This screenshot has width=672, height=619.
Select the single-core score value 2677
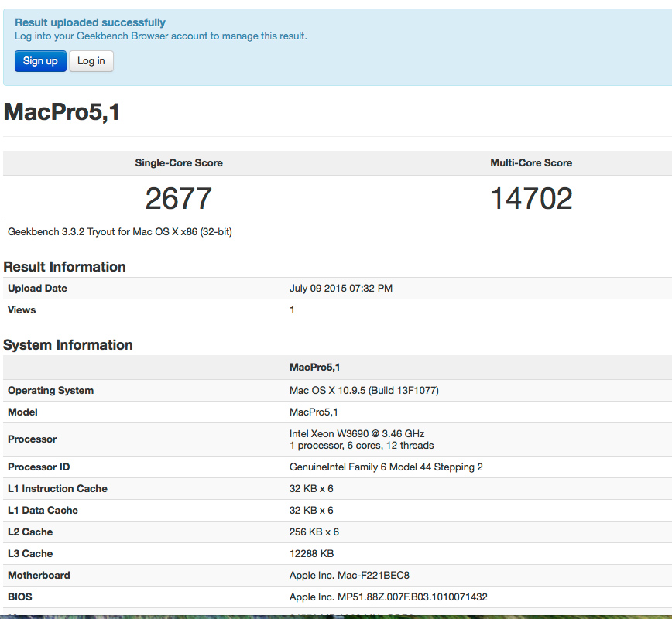coord(179,198)
